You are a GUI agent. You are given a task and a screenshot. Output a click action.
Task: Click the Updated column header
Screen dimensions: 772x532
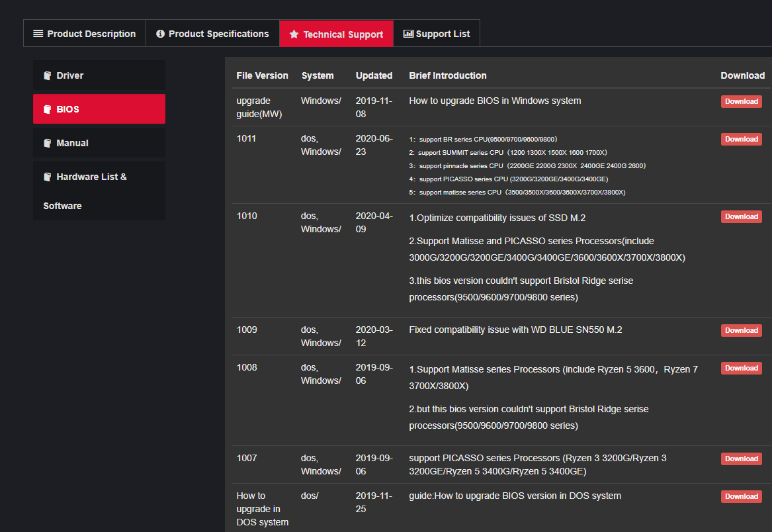[x=374, y=75]
